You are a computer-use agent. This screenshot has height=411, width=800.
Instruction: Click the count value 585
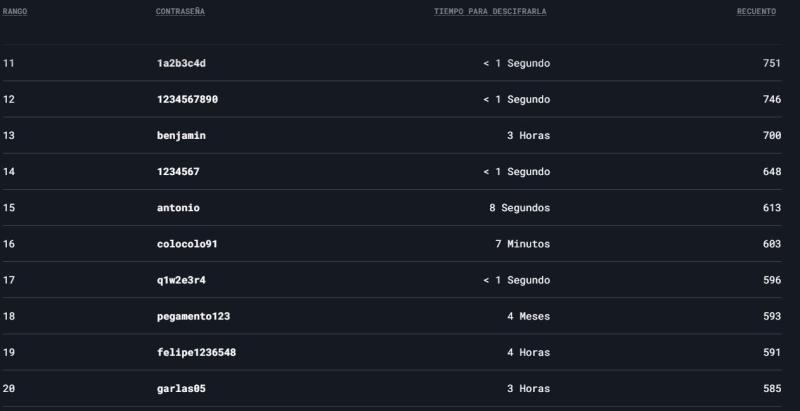point(771,388)
